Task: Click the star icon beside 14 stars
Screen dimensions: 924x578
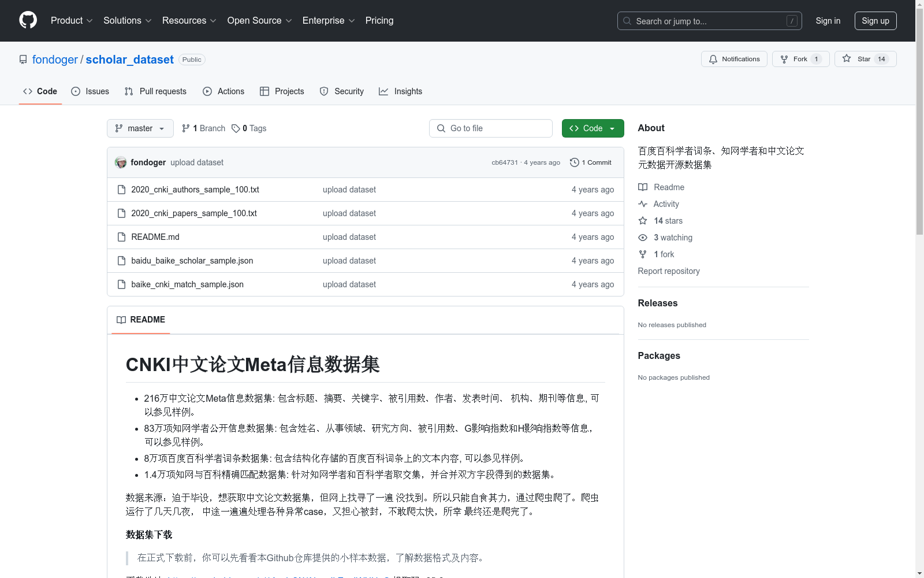Action: pos(643,221)
